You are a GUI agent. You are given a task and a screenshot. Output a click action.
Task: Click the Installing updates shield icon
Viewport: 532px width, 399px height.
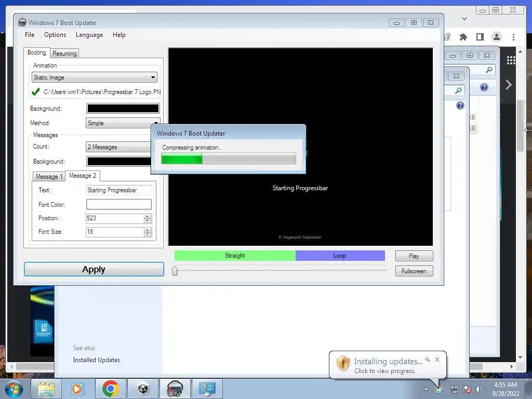tap(343, 363)
